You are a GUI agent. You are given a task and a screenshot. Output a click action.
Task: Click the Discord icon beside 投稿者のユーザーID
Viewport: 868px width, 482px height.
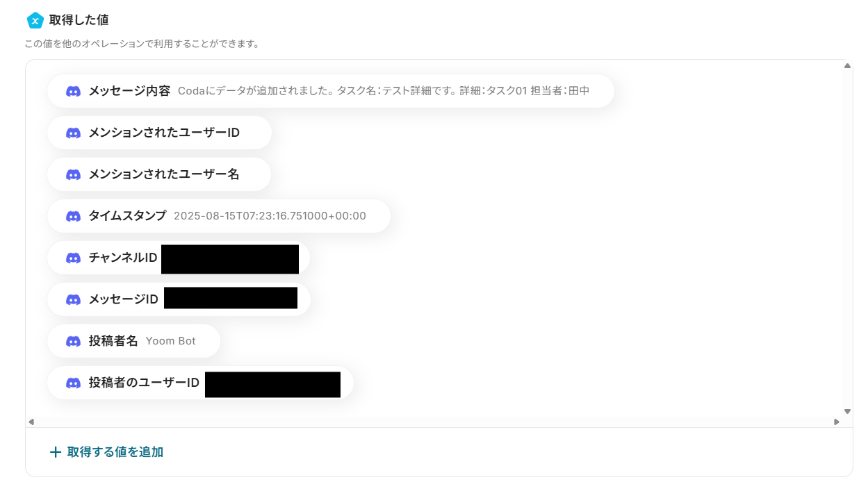click(73, 383)
